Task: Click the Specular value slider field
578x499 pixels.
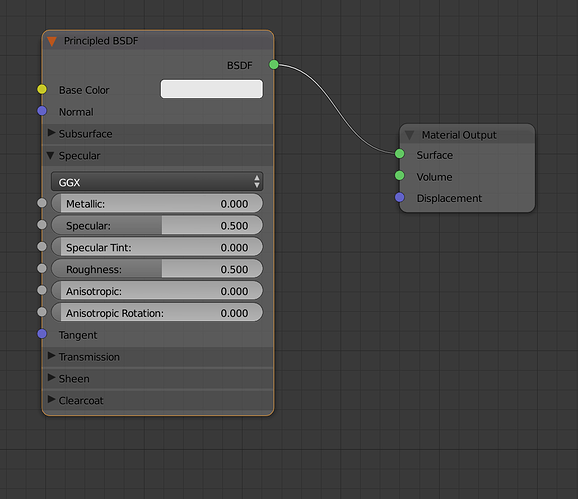Action: coord(157,225)
